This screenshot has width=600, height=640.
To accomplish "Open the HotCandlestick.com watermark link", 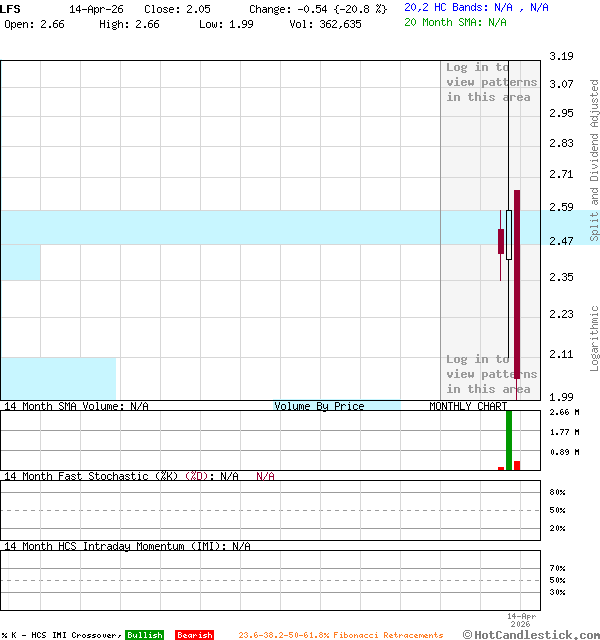I will point(531,634).
